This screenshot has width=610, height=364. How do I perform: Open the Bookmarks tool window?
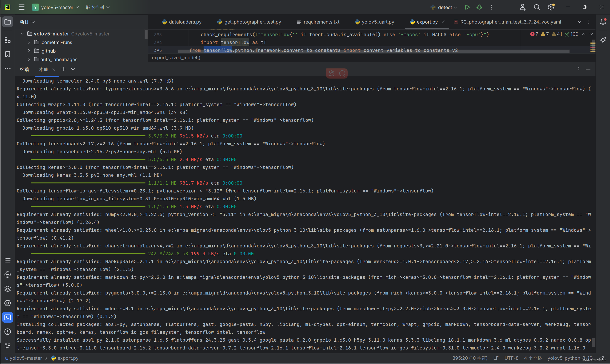[8, 54]
